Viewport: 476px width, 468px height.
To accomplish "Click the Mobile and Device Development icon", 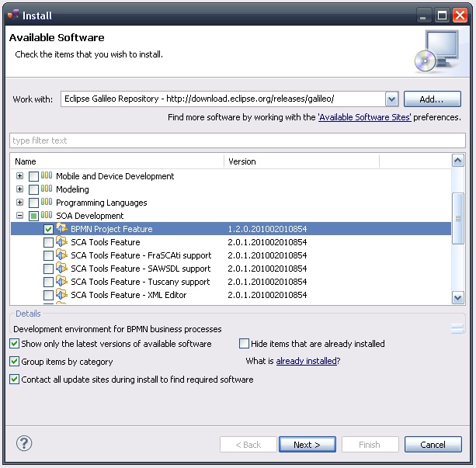I will point(47,176).
